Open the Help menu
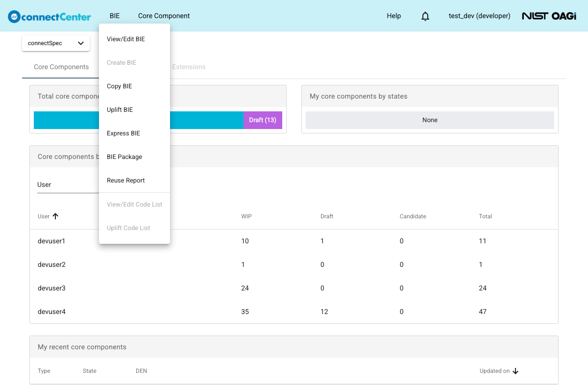 point(394,16)
